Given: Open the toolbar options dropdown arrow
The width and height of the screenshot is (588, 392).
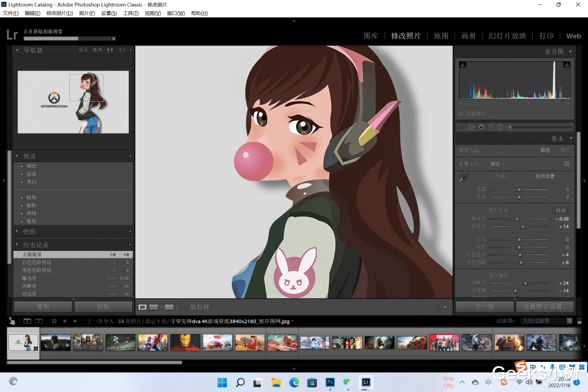Looking at the screenshot, I should [x=445, y=307].
